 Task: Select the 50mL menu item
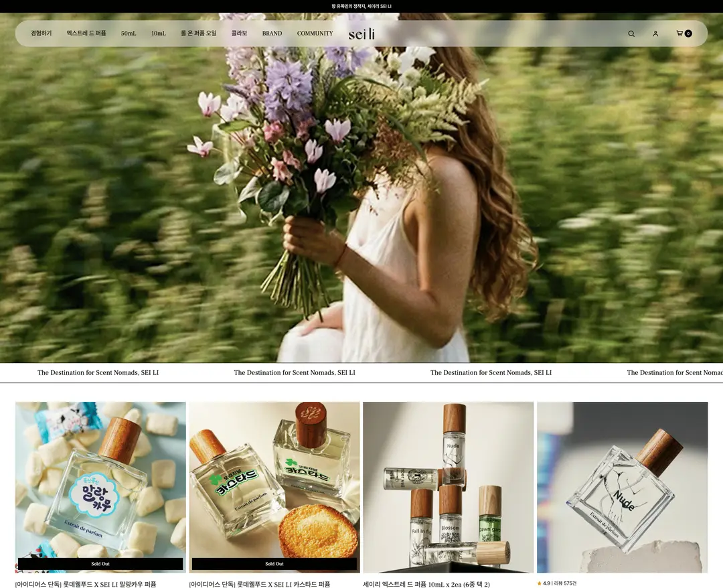pos(129,33)
